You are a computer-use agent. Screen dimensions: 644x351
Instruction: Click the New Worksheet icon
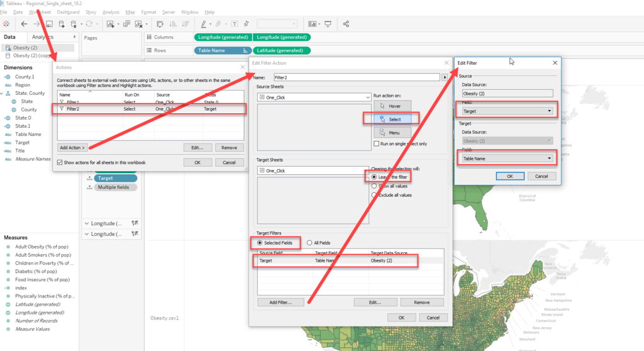pos(111,24)
